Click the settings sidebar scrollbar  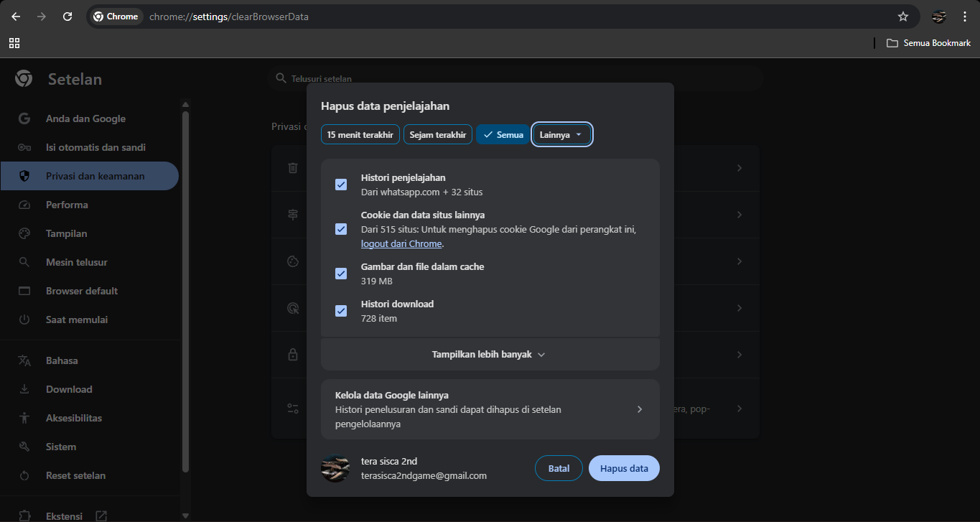[185, 287]
